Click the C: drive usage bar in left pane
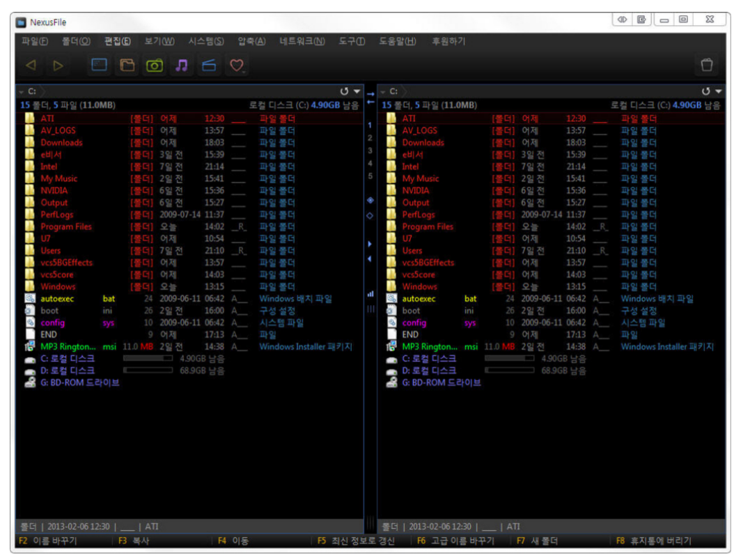 coord(148,358)
